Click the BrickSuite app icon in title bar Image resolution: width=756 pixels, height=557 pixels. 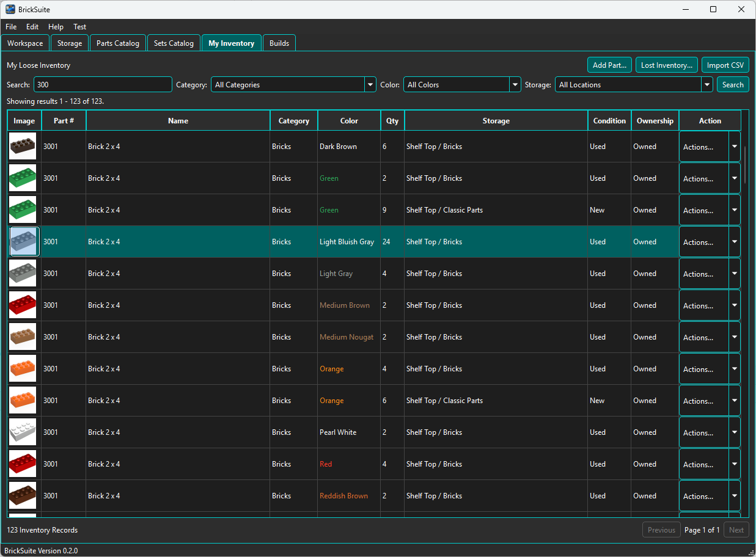point(10,9)
